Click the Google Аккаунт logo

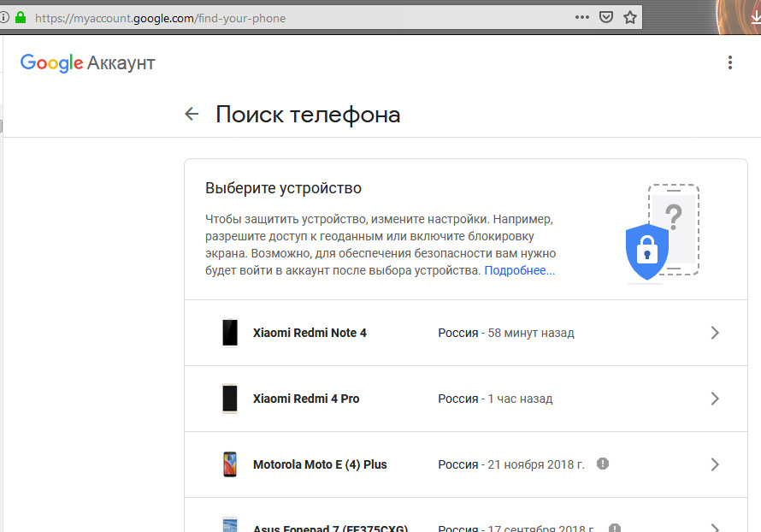coord(88,63)
